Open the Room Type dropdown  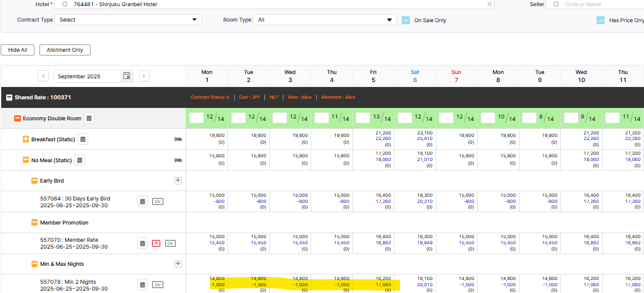coord(325,20)
